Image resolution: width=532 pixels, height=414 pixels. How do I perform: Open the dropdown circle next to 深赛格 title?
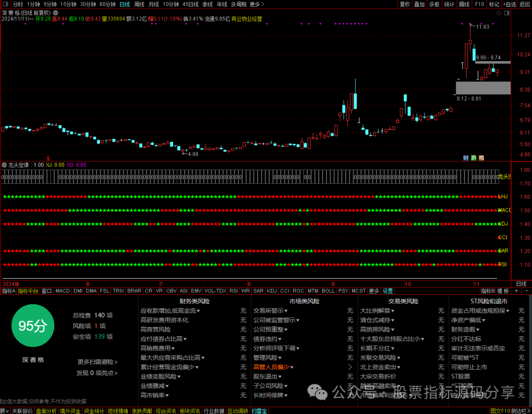tap(56, 13)
